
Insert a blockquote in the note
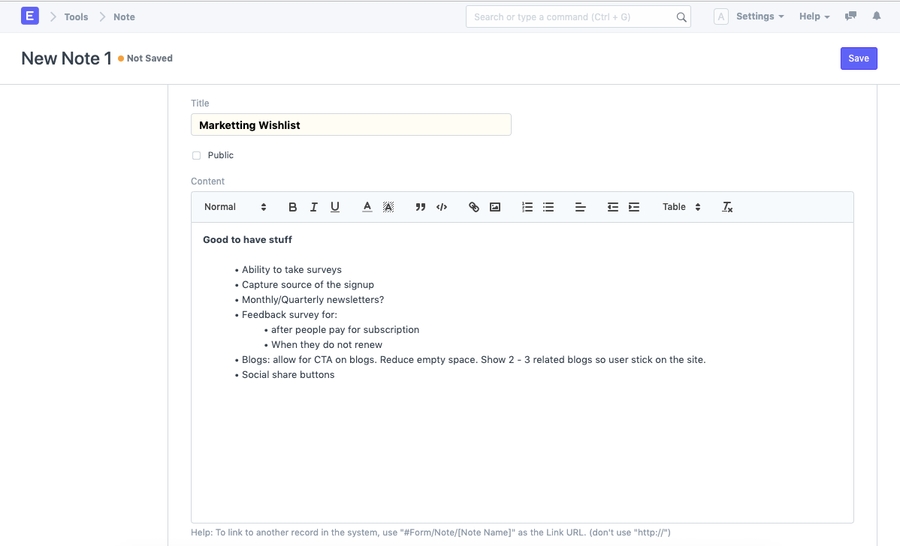(x=420, y=207)
